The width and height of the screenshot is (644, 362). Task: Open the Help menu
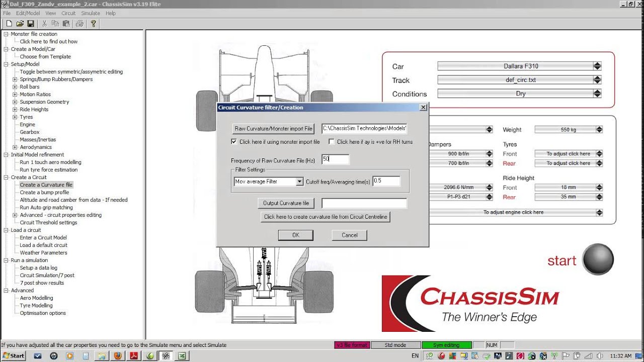pyautogui.click(x=111, y=13)
